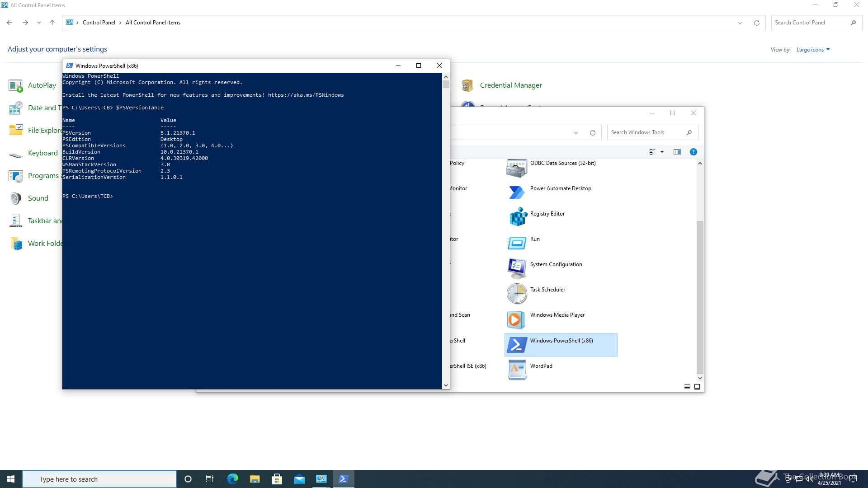Screen dimensions: 868x488
Task: Click the Date and Time icon
Action: 16,108
